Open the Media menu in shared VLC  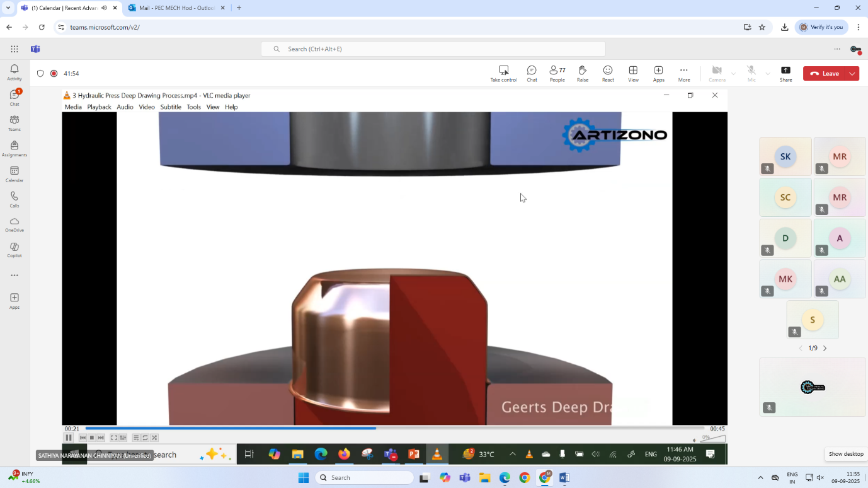point(73,107)
